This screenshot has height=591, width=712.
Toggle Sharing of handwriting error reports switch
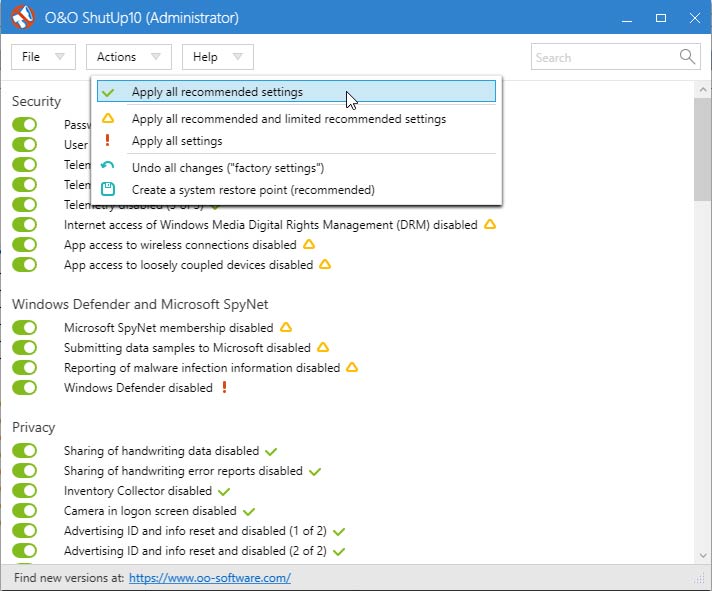(25, 471)
